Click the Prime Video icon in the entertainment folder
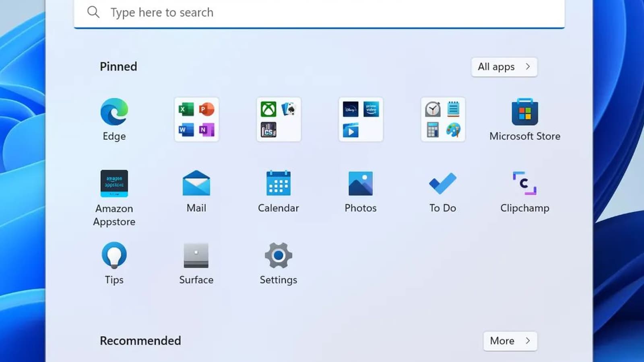The height and width of the screenshot is (362, 644). pos(371,109)
